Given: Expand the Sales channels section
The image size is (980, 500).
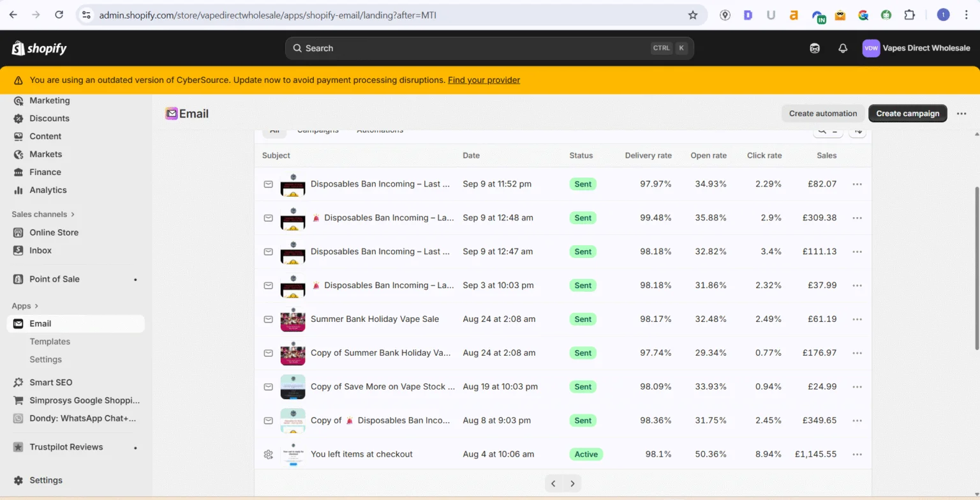Looking at the screenshot, I should 43,215.
